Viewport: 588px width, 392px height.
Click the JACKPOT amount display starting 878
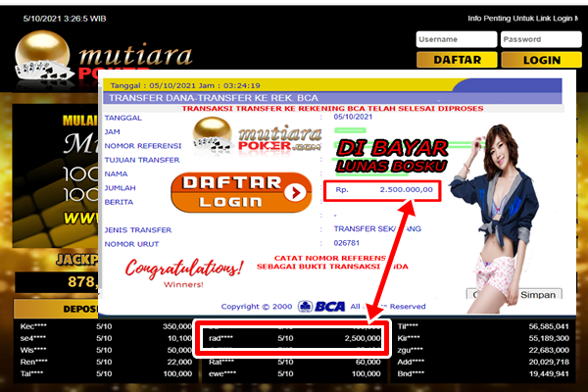(x=57, y=282)
